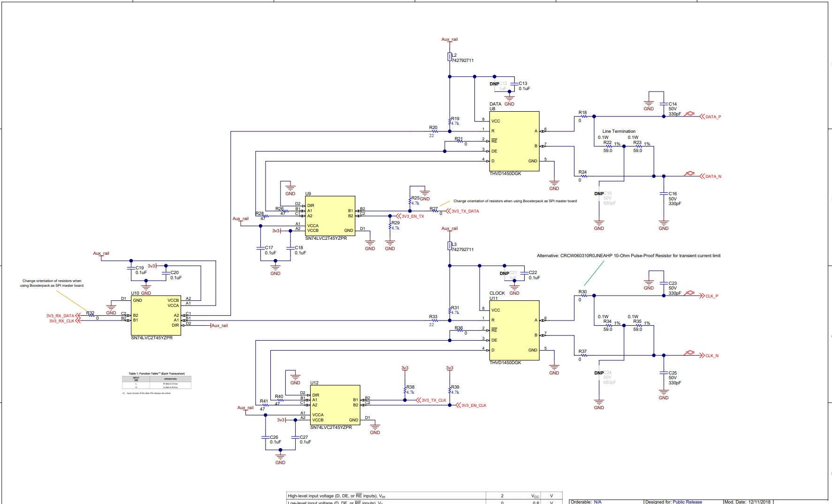Select the U8 DATA transceiver chip
832x504 pixels.
[514, 141]
